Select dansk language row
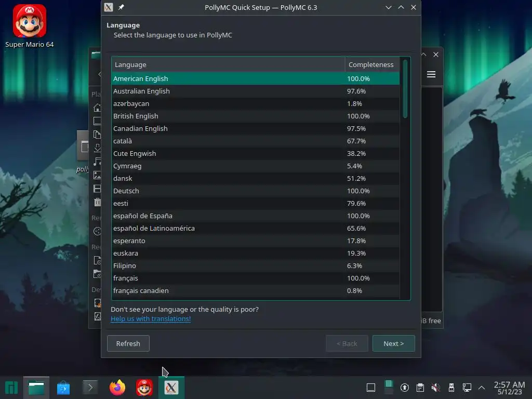The image size is (532, 399). coord(256,179)
